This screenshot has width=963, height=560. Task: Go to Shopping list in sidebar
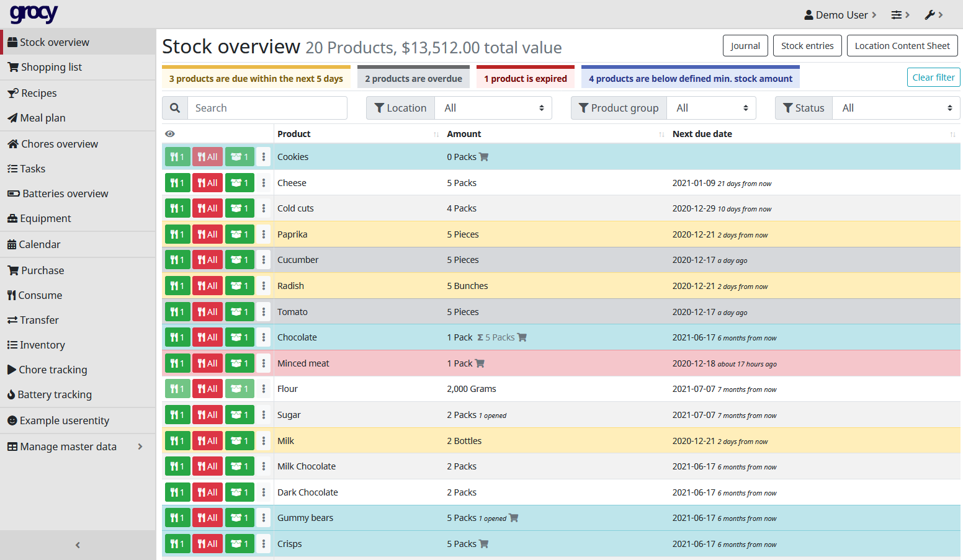coord(51,67)
